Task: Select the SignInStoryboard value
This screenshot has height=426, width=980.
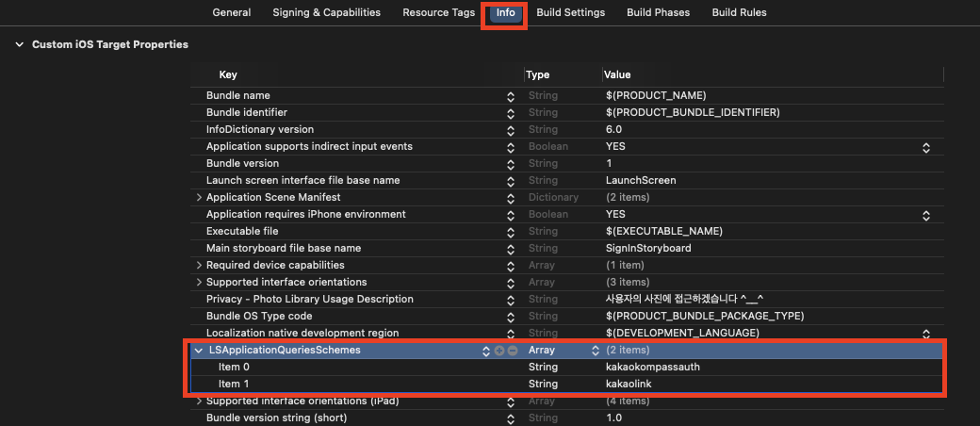Action: (x=648, y=249)
